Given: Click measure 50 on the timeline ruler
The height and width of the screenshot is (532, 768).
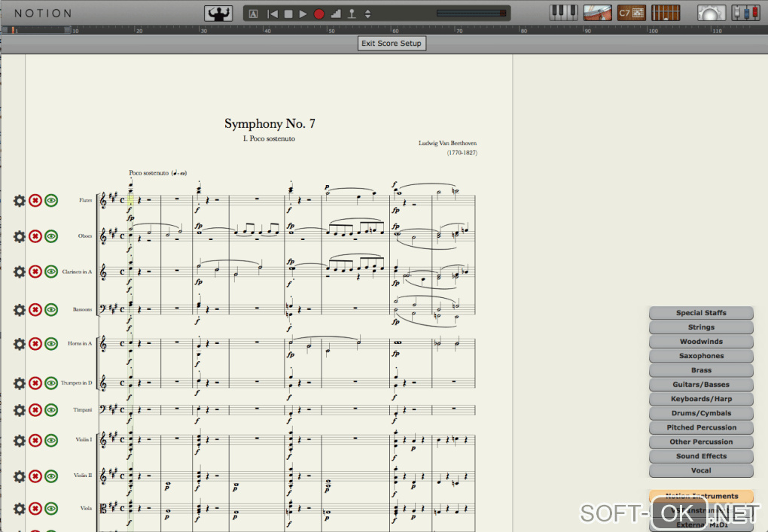Looking at the screenshot, I should point(331,30).
